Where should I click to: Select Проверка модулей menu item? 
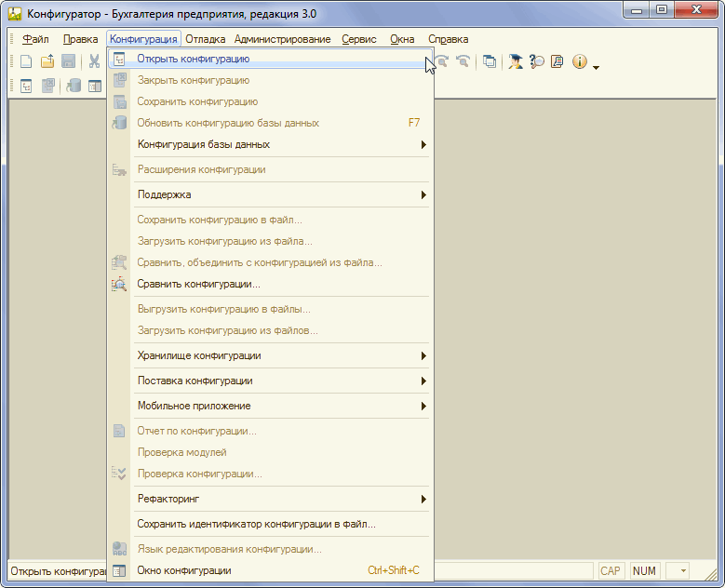pyautogui.click(x=271, y=452)
